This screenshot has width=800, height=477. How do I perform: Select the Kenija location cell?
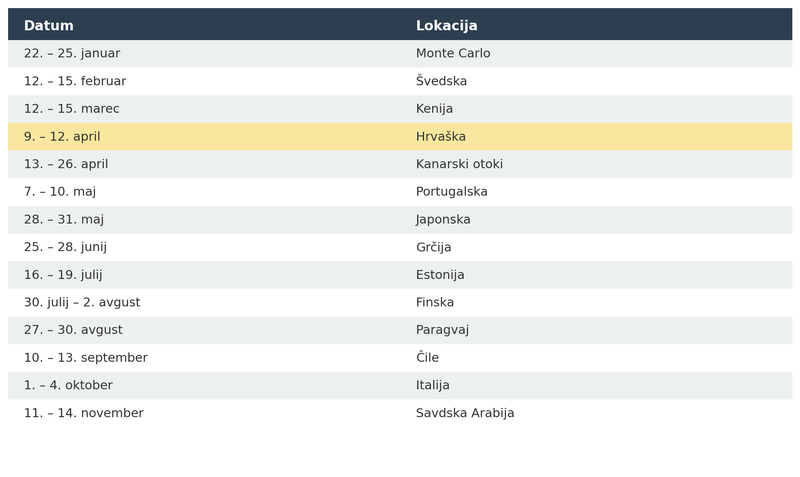click(x=596, y=109)
